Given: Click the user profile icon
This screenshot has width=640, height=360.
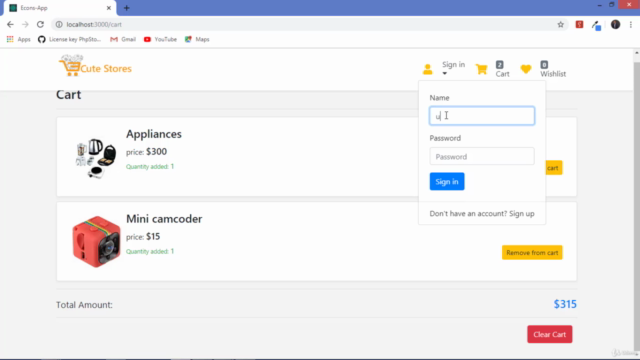Looking at the screenshot, I should (x=427, y=69).
